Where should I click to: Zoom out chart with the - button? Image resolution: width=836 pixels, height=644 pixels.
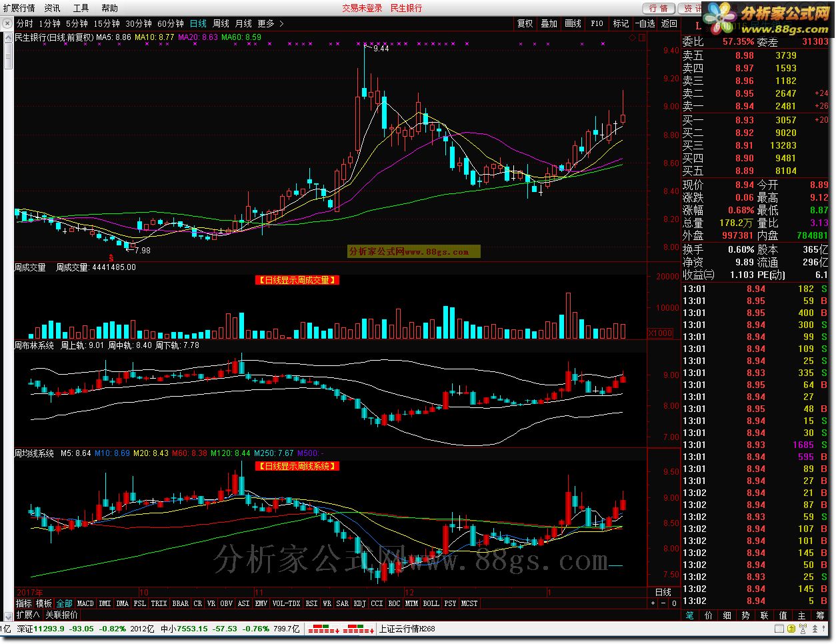click(x=663, y=603)
